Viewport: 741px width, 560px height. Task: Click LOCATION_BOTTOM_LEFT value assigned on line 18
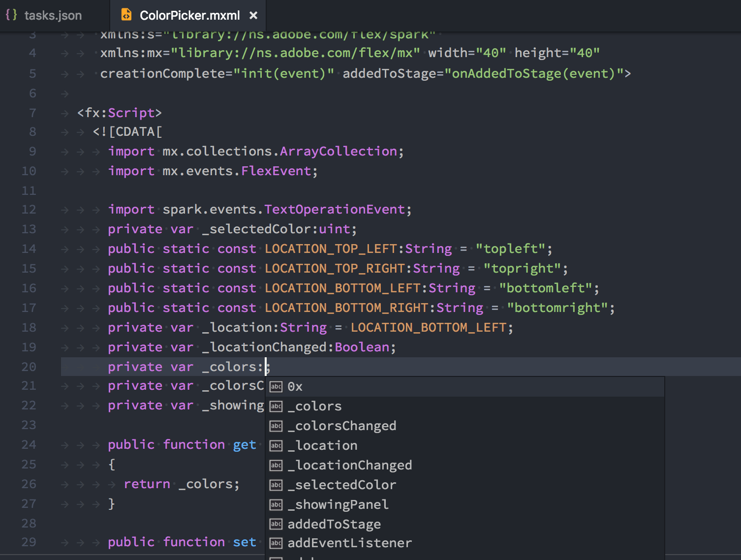(x=429, y=328)
